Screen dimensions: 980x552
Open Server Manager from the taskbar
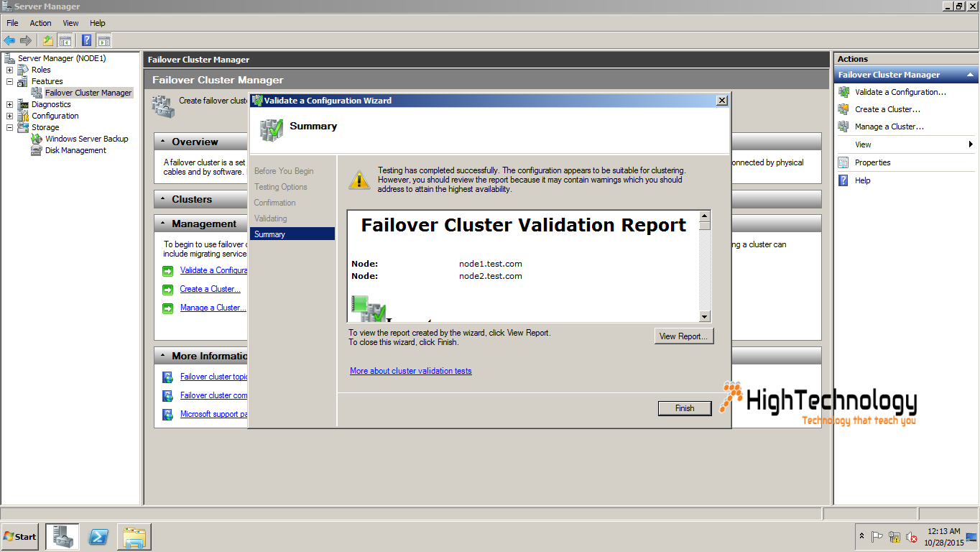(62, 537)
